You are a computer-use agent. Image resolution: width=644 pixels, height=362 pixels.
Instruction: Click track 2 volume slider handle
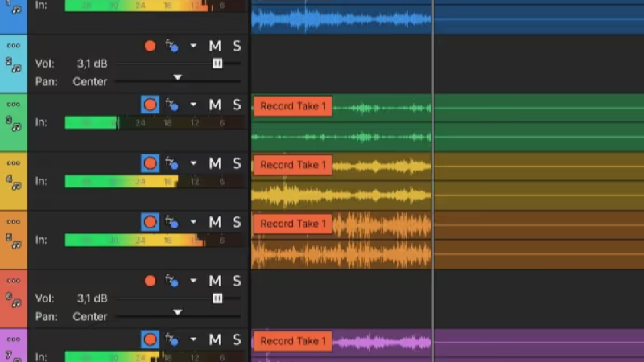(x=217, y=64)
